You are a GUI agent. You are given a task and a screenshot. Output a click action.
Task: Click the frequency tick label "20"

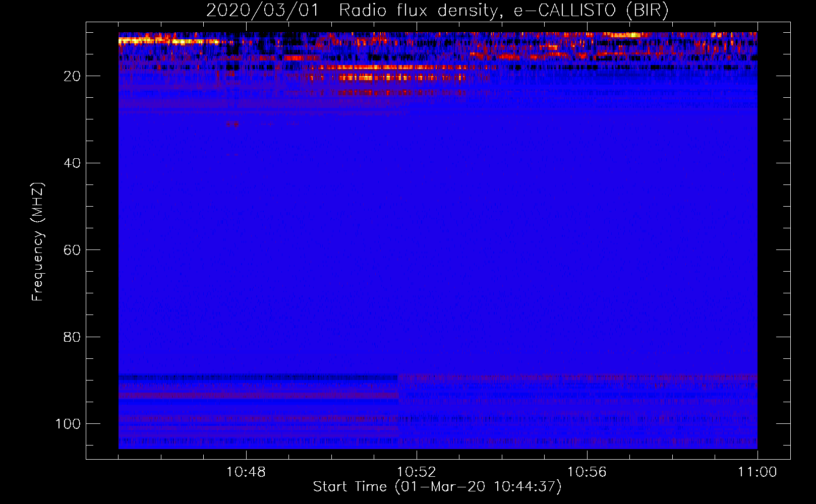pos(72,76)
